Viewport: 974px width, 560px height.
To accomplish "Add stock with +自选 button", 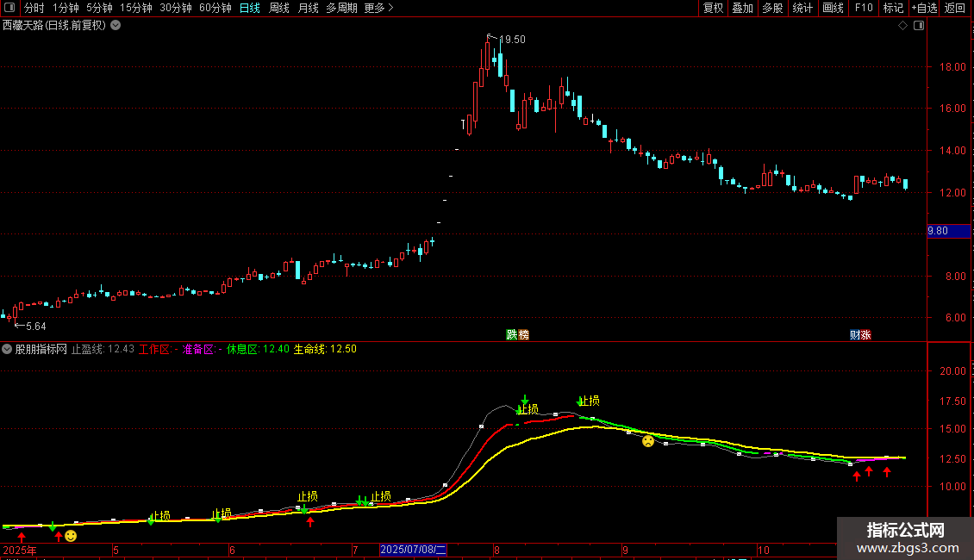I will [x=924, y=8].
